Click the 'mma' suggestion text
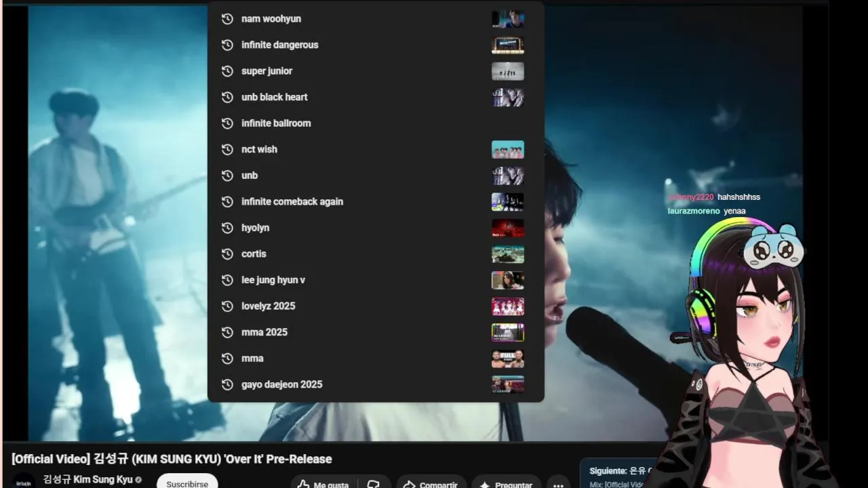The image size is (868, 488). 252,359
